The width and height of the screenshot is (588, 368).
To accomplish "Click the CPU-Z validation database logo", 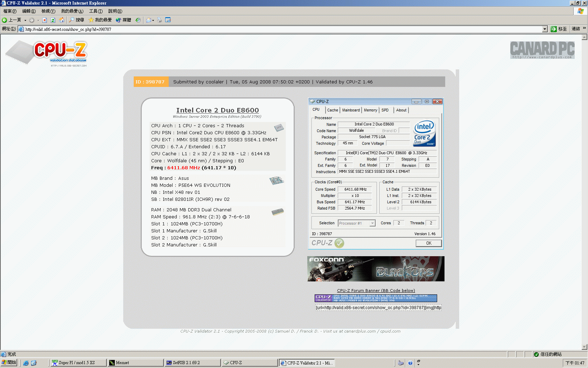I will (x=46, y=53).
